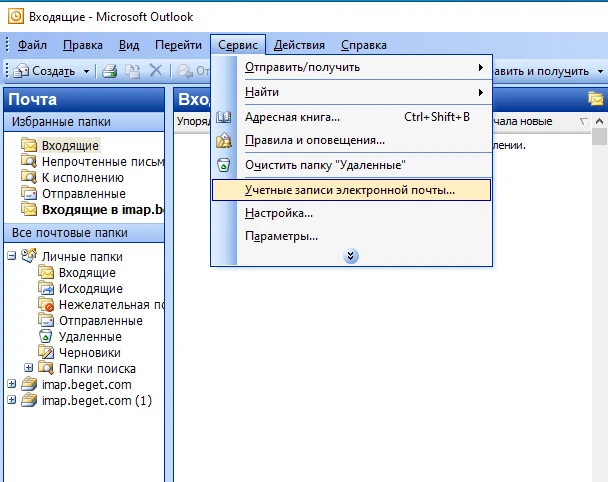The width and height of the screenshot is (608, 482).
Task: Click the Нежелательная почта junk folder icon
Action: tap(46, 305)
